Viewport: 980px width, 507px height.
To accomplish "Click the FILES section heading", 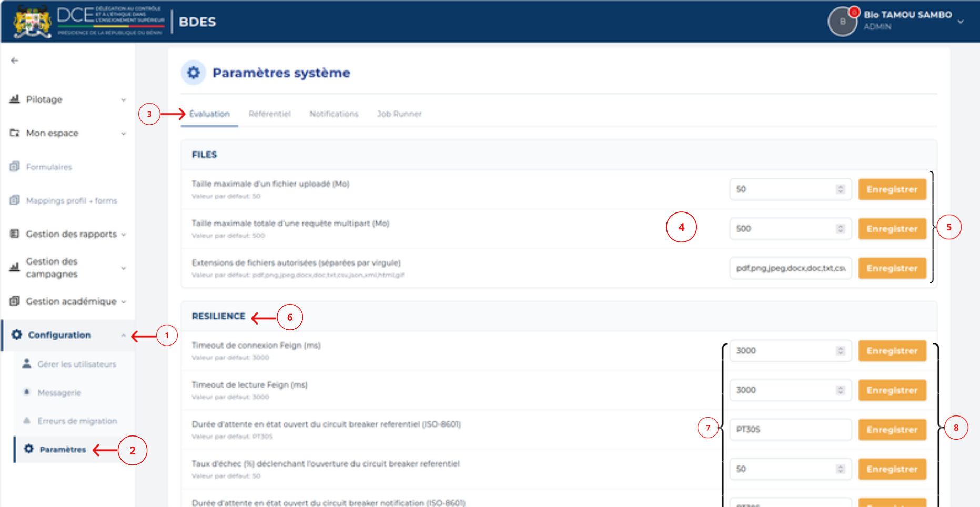I will 204,155.
